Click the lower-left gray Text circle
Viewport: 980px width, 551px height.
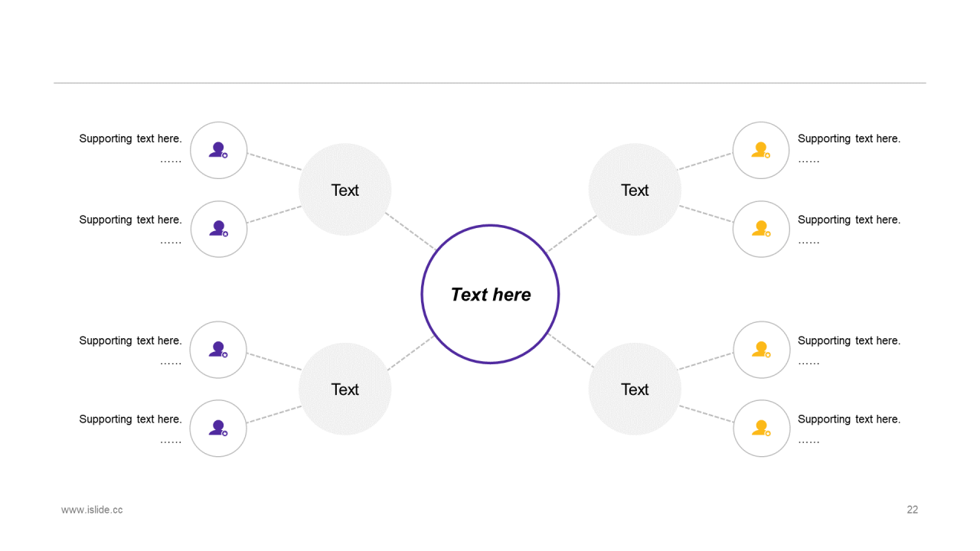tap(345, 389)
